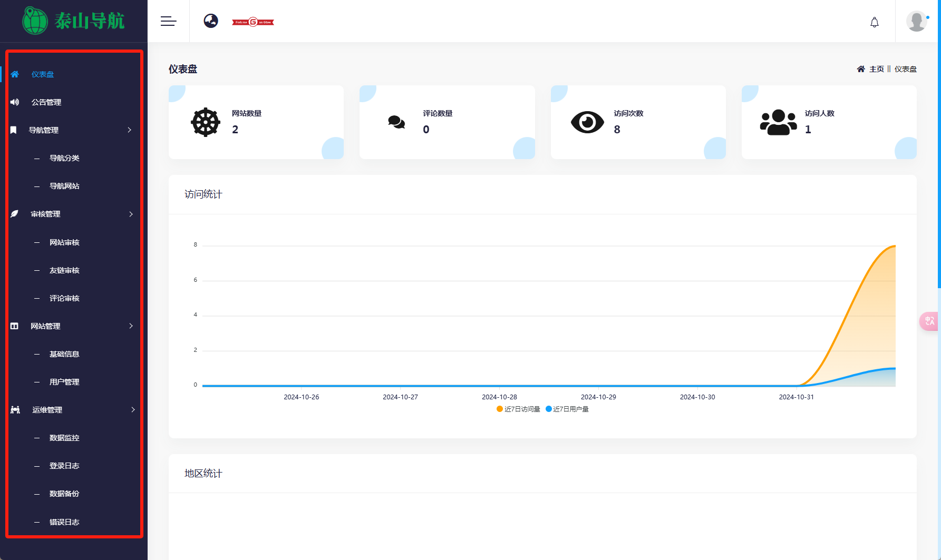Click the home icon beside 仪表盘 in sidebar
The image size is (941, 560).
[x=15, y=74]
